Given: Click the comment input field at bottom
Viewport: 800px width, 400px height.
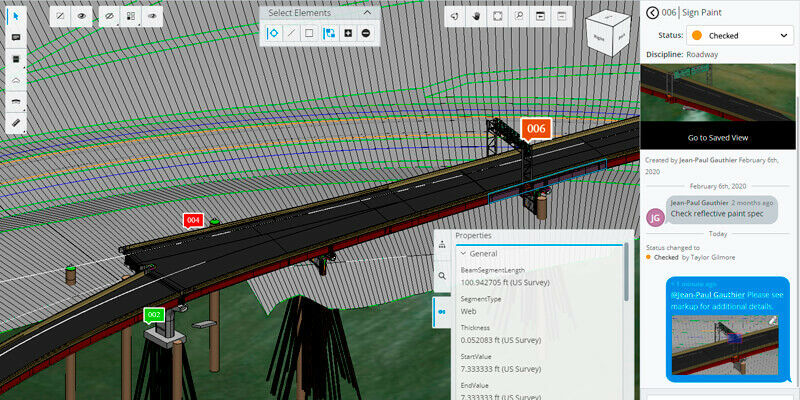Looking at the screenshot, I should pyautogui.click(x=719, y=396).
